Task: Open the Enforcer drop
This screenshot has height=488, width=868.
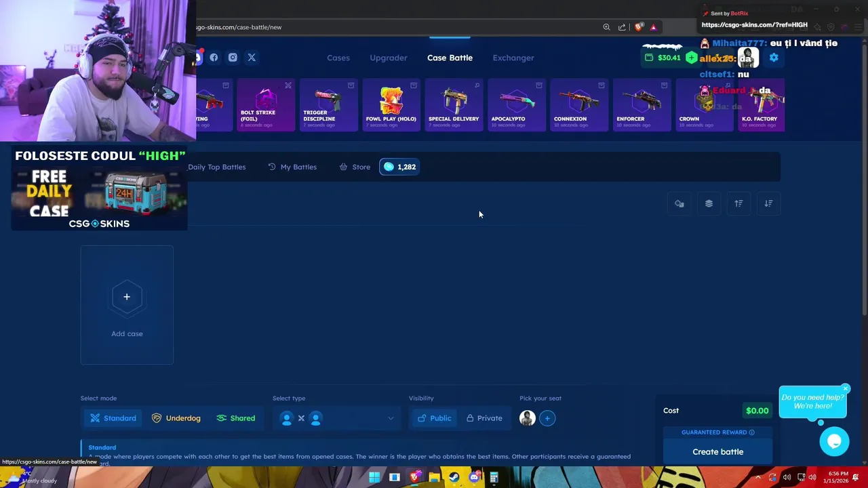Action: (642, 105)
